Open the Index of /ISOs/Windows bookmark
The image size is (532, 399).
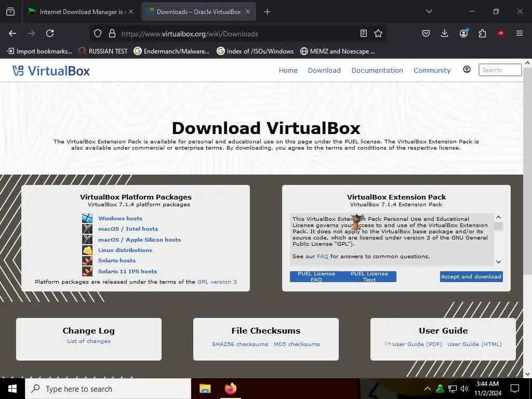tap(255, 51)
